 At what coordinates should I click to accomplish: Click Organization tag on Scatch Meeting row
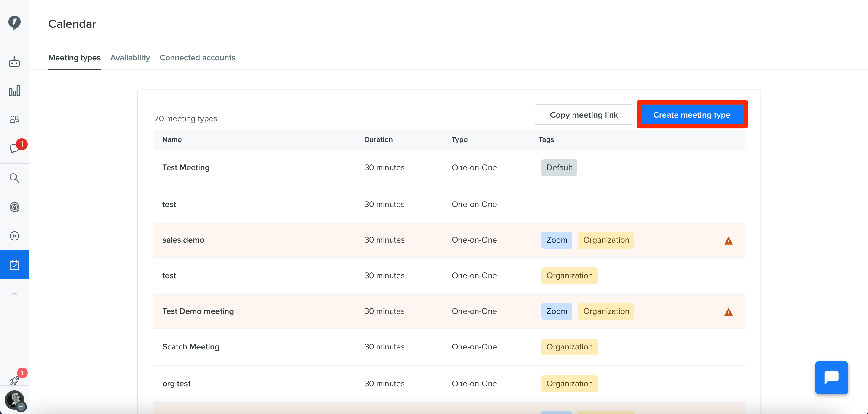(x=569, y=347)
